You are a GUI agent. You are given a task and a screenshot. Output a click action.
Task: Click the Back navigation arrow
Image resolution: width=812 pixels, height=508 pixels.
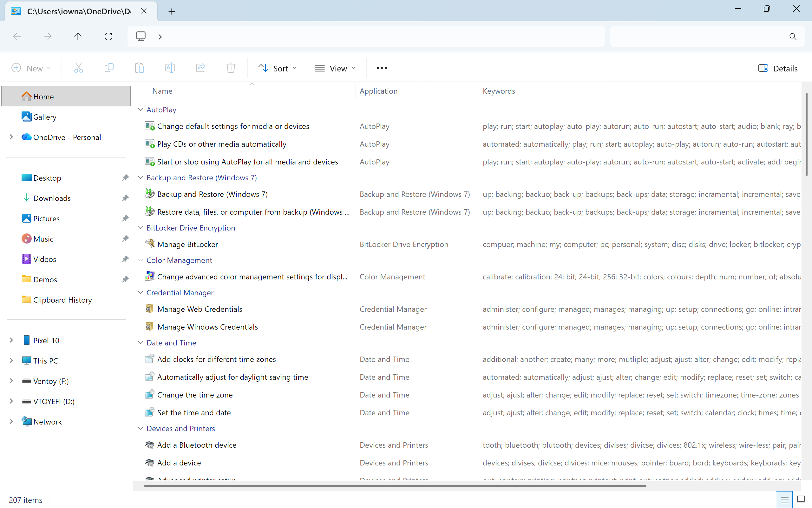pyautogui.click(x=17, y=36)
